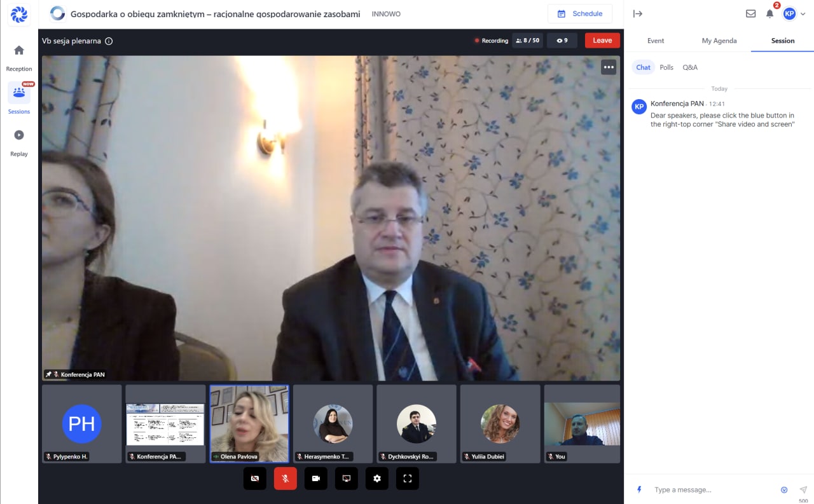Click the session info icon next to Vb sesja plenarna
The height and width of the screenshot is (504, 814).
(x=109, y=41)
